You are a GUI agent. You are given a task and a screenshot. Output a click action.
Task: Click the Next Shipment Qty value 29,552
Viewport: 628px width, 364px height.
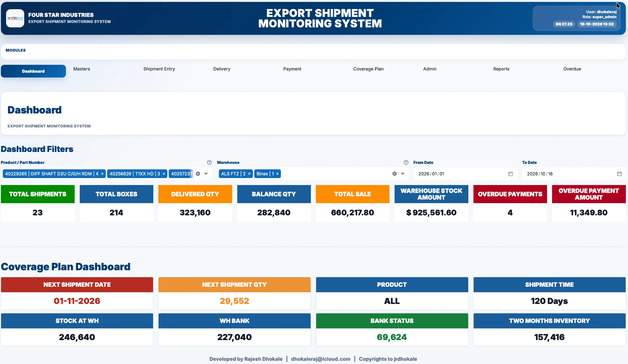click(235, 301)
